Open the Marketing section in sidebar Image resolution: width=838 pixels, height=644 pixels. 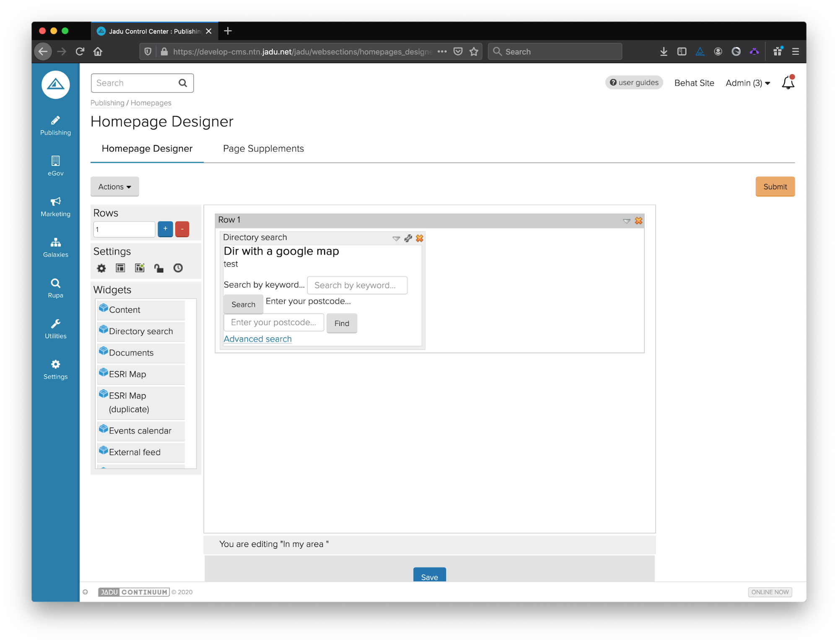click(55, 207)
